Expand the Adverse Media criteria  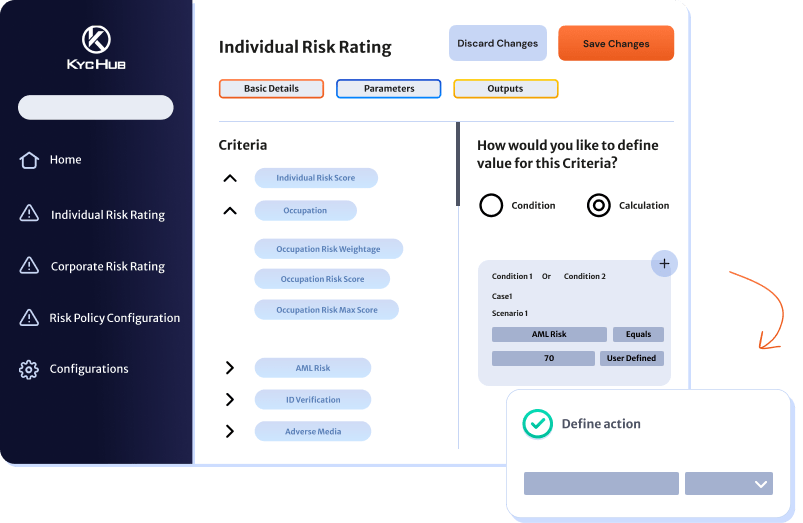click(230, 431)
